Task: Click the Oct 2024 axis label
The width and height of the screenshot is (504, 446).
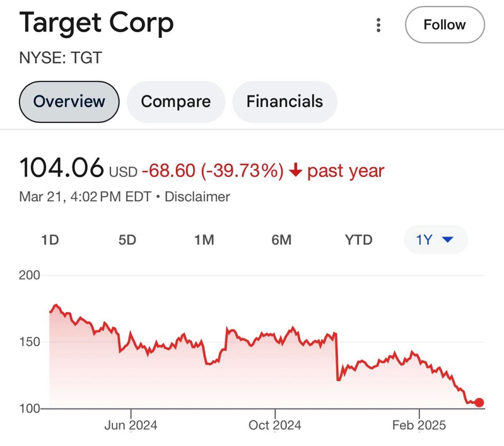Action: [275, 425]
